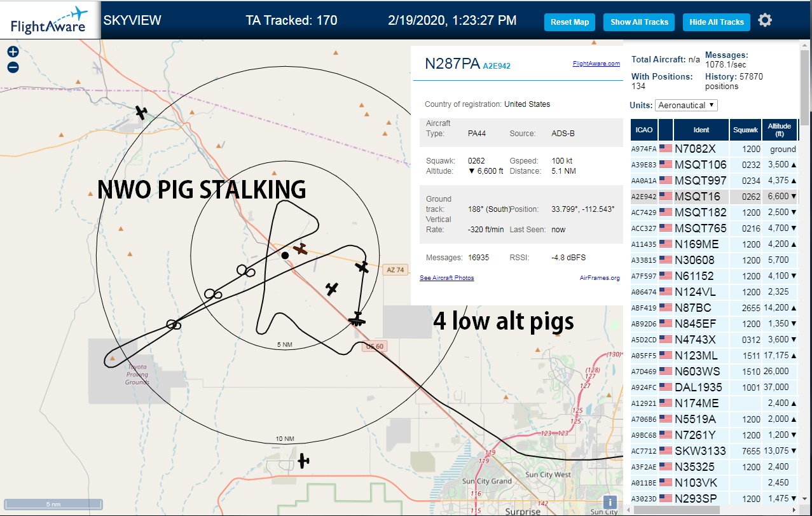Viewport: 812px width, 516px height.
Task: Select the N4743X row
Action: (x=713, y=340)
